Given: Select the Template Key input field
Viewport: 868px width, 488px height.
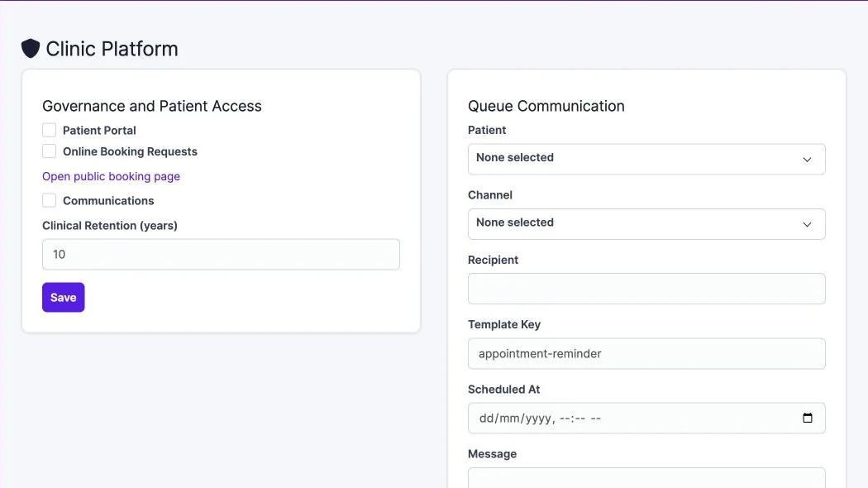Looking at the screenshot, I should point(646,353).
